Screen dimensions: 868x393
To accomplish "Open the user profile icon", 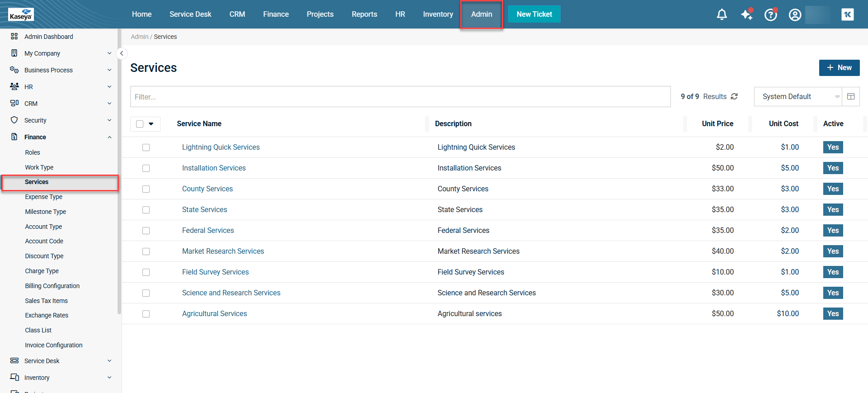I will point(795,15).
